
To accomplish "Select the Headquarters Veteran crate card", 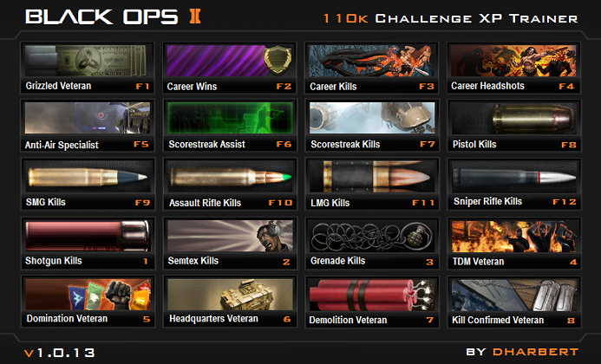I will (x=230, y=302).
